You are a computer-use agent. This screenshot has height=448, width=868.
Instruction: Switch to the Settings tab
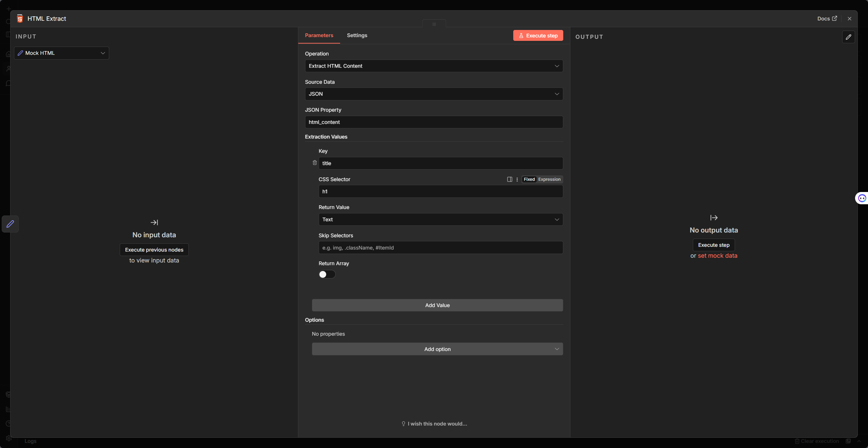pyautogui.click(x=357, y=35)
